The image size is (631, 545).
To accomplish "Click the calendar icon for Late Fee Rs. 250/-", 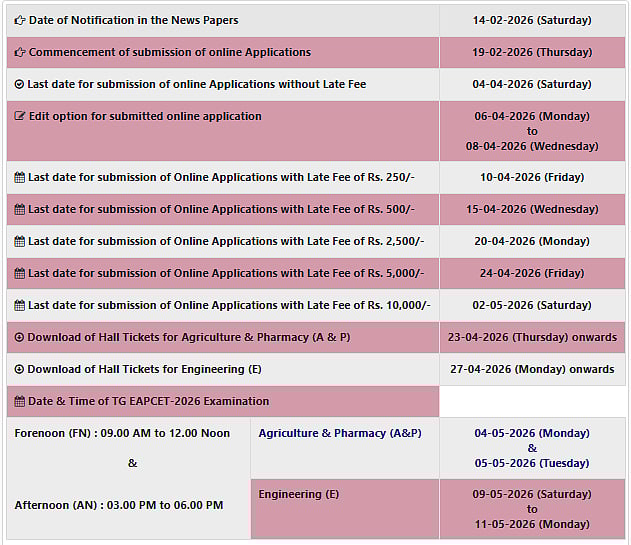I will point(19,178).
